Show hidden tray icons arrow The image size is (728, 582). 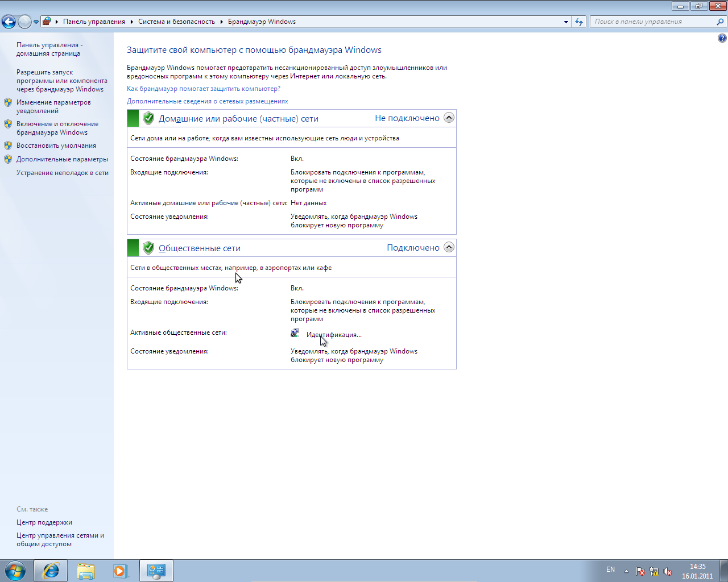[626, 571]
